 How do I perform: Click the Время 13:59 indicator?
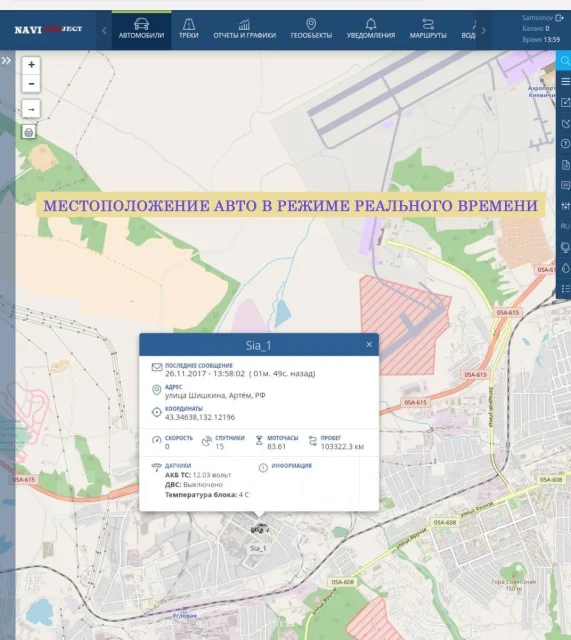(x=541, y=40)
